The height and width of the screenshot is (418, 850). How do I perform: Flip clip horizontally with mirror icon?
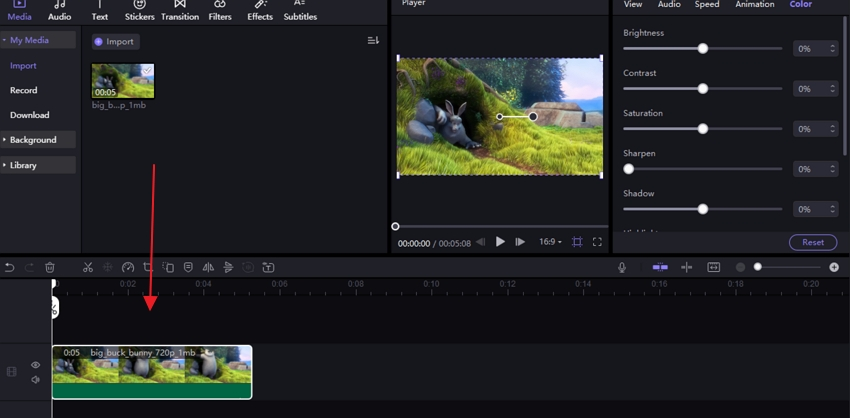point(208,267)
